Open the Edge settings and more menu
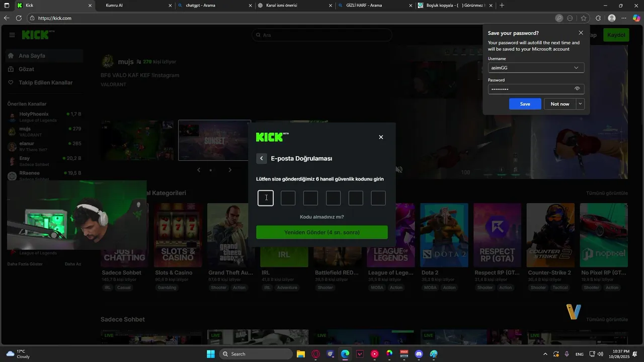644x362 pixels. click(x=624, y=18)
